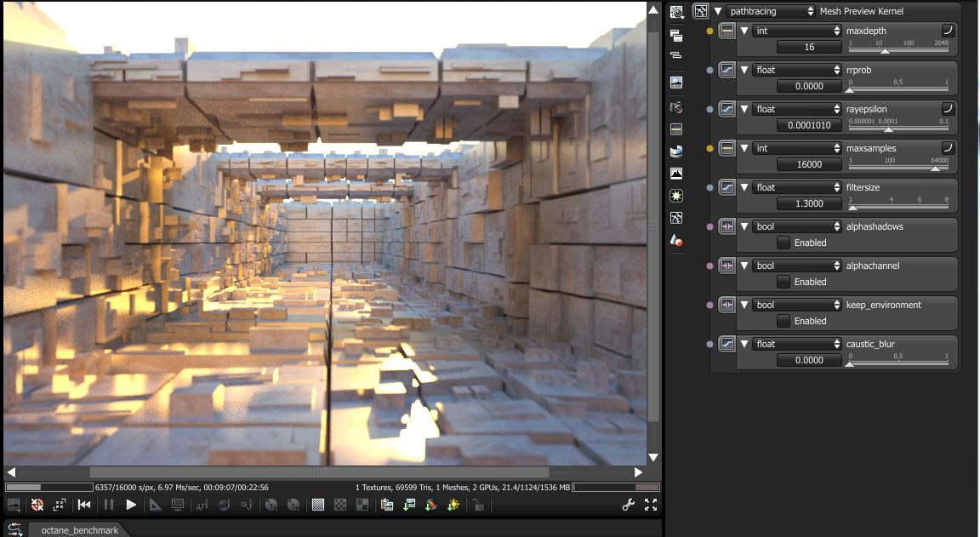Click the fullscreen expand arrows icon
This screenshot has height=537, width=980.
651,505
